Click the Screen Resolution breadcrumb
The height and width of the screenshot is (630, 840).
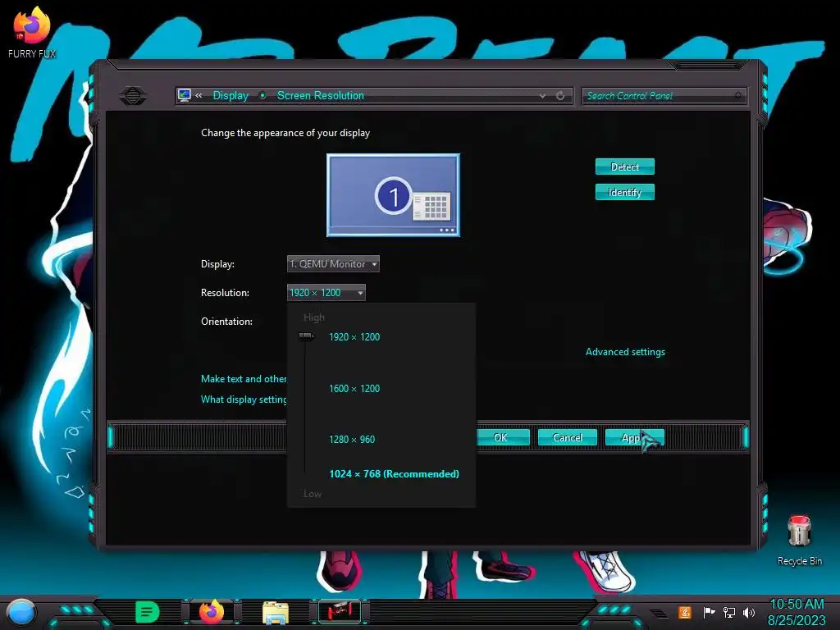pos(321,95)
